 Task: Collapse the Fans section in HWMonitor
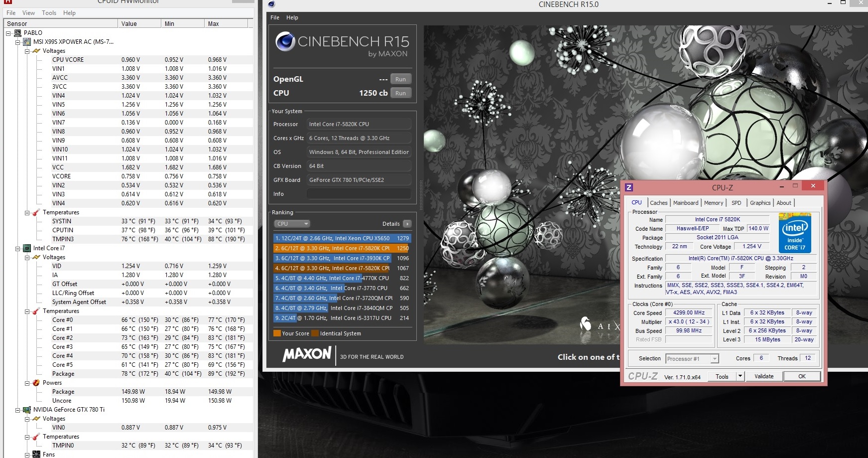27,455
